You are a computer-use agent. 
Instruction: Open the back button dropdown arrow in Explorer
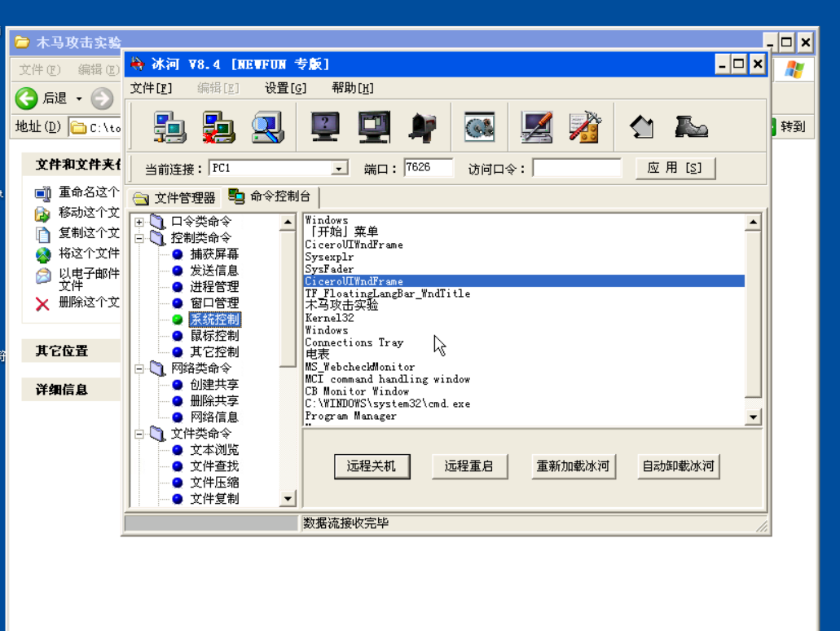pos(79,99)
